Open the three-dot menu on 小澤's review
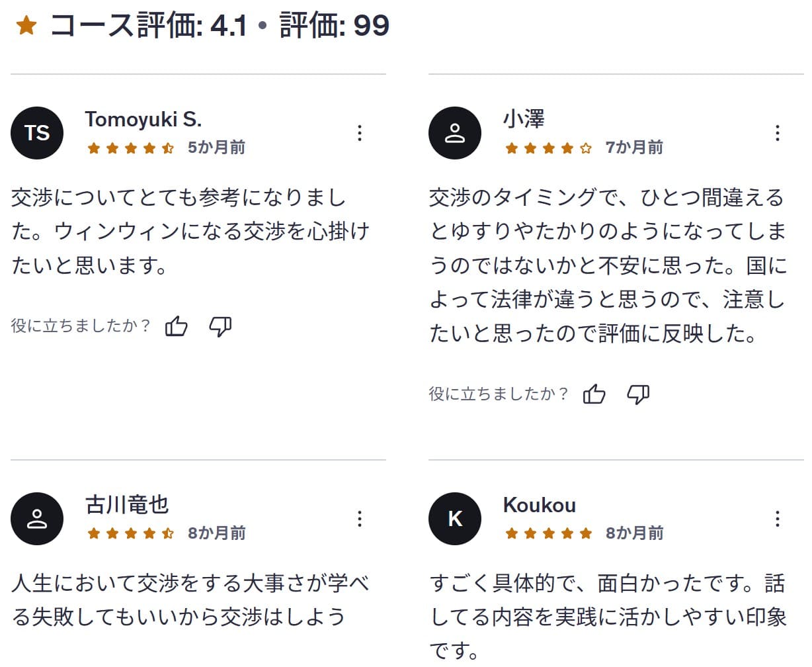 point(777,133)
